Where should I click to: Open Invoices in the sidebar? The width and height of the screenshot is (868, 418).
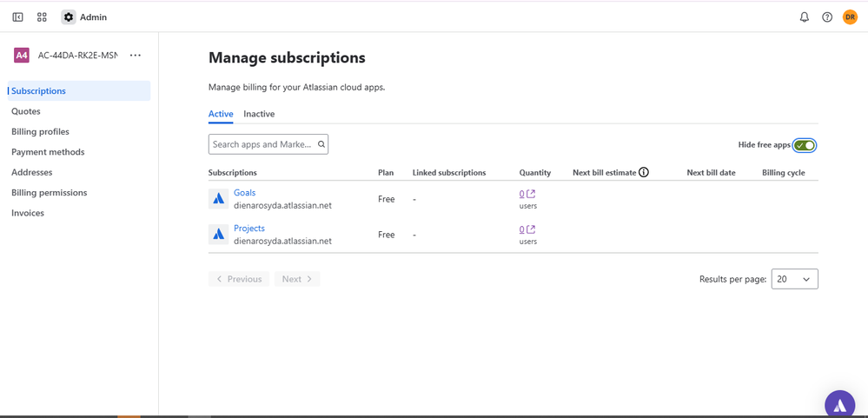click(28, 213)
